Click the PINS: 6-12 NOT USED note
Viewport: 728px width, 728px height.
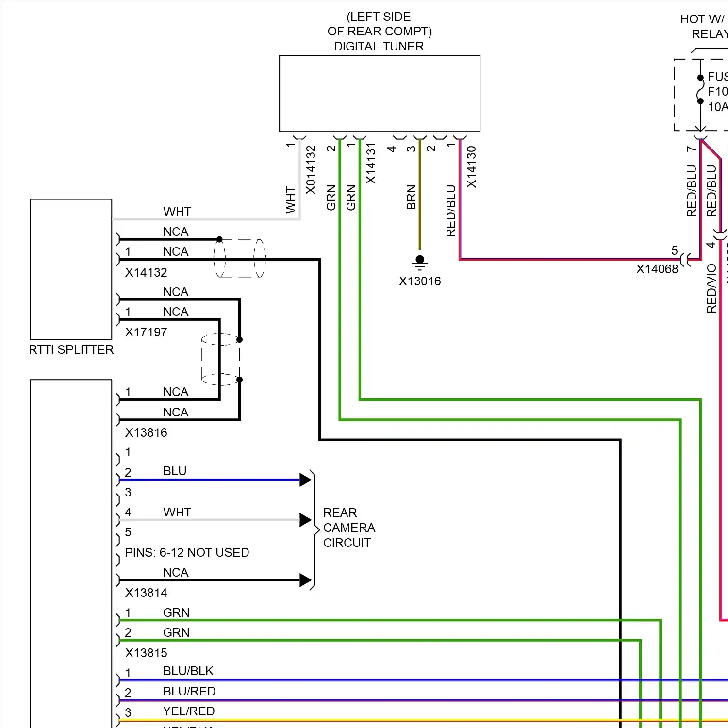pyautogui.click(x=187, y=552)
